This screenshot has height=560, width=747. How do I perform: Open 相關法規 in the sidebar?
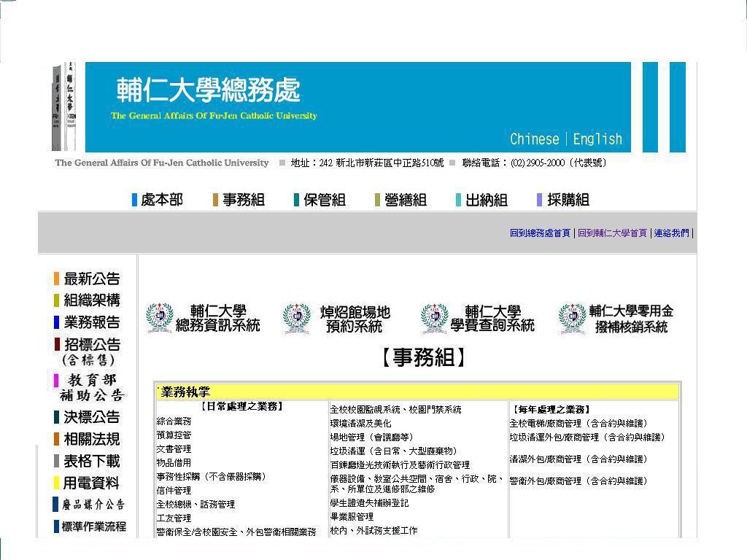pos(87,439)
